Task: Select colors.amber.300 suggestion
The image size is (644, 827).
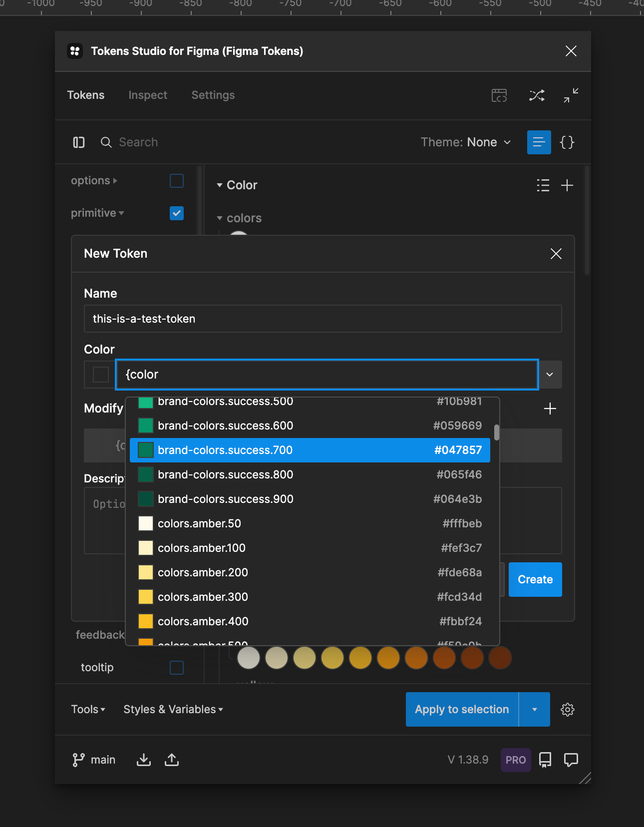Action: click(310, 597)
